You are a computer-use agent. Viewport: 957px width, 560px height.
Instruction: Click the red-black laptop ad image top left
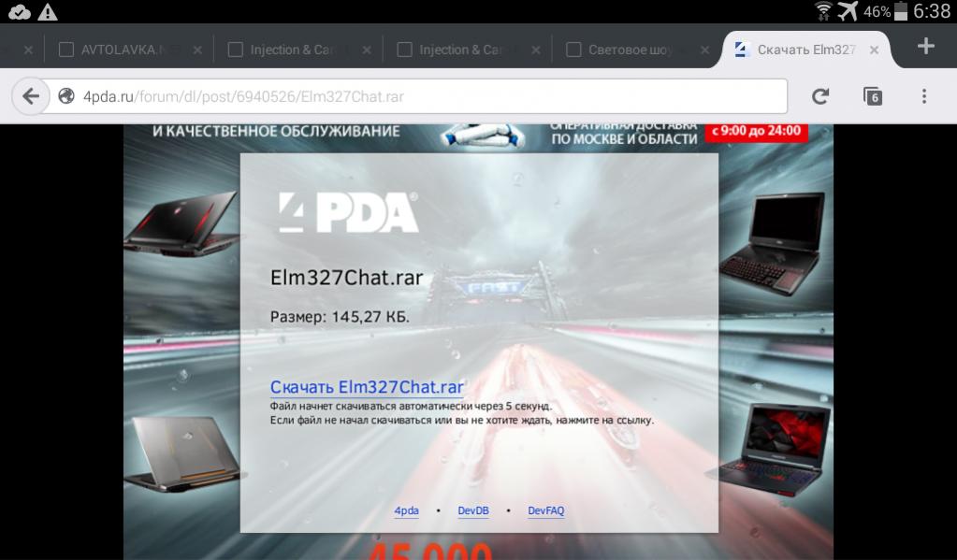[x=181, y=223]
